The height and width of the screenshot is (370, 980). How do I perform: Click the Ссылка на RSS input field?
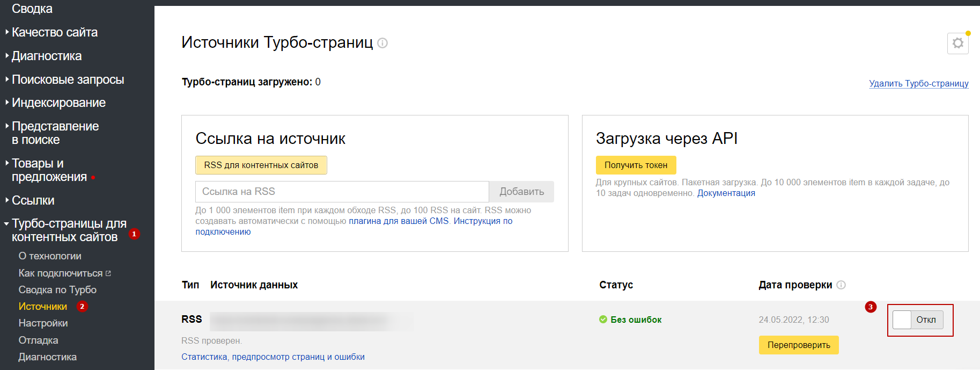click(x=342, y=192)
